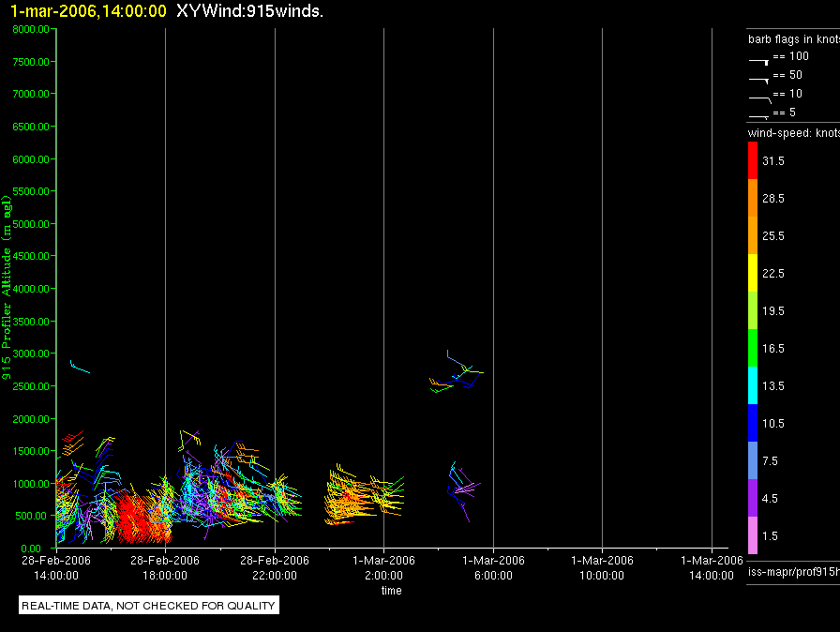
Task: Click the real-time data quality notice
Action: pyautogui.click(x=148, y=605)
